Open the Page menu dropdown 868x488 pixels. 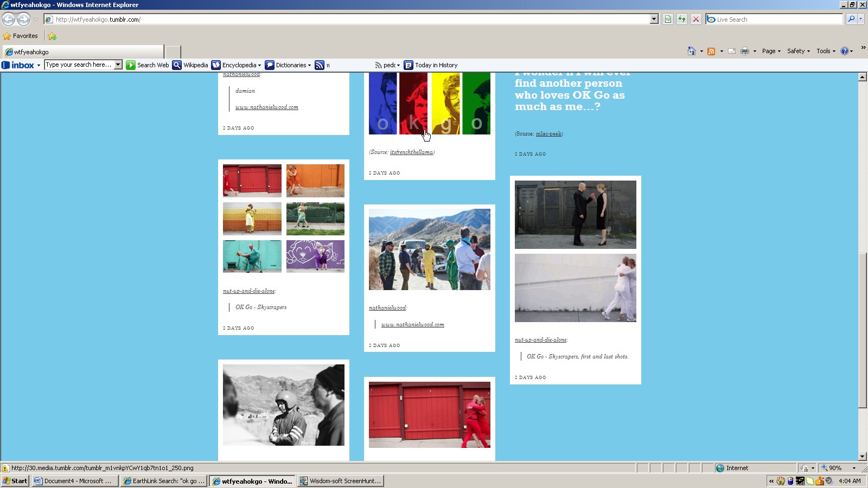(x=771, y=51)
